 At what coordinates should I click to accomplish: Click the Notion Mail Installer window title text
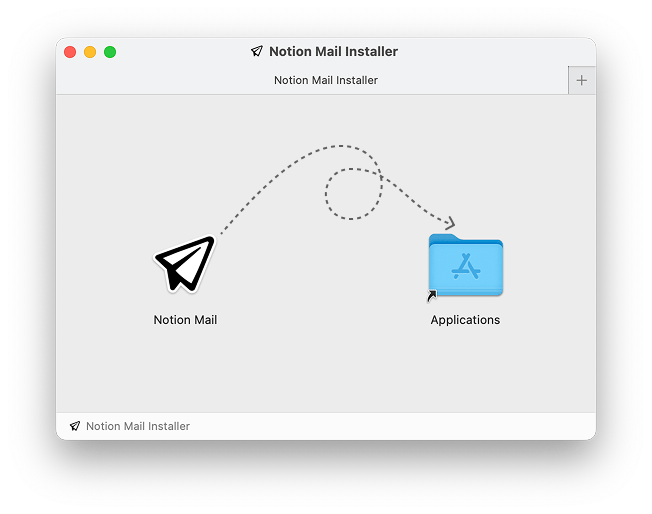click(333, 51)
